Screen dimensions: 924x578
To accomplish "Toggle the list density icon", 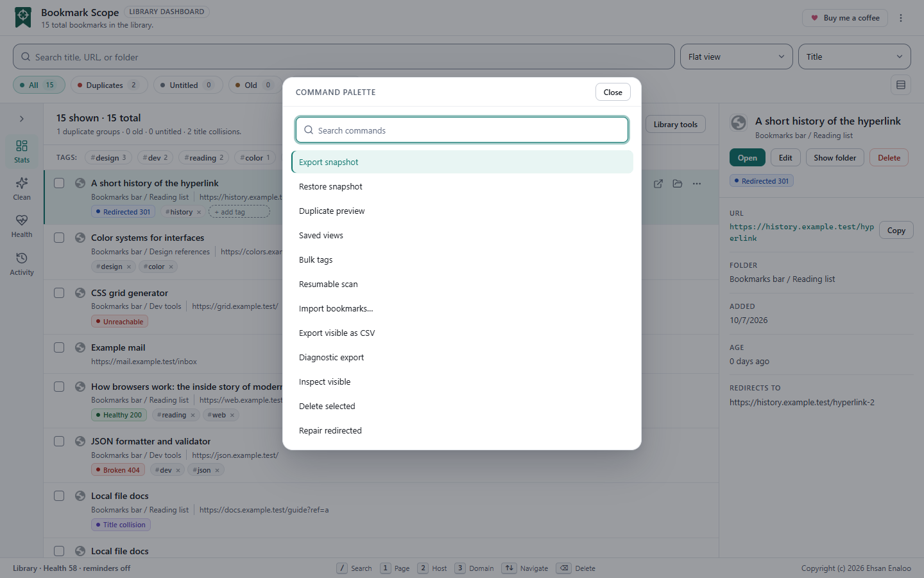I will [901, 85].
